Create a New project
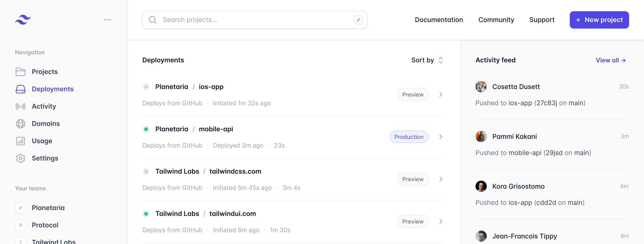 (x=599, y=20)
